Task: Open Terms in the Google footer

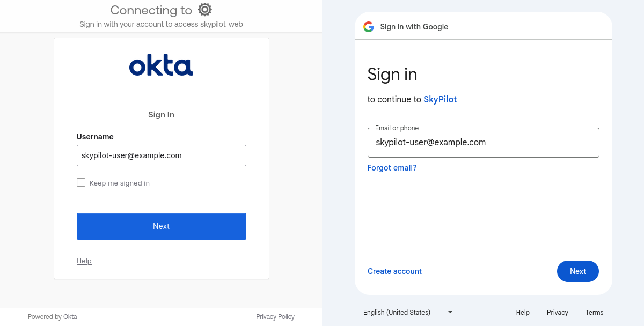Action: (594, 312)
